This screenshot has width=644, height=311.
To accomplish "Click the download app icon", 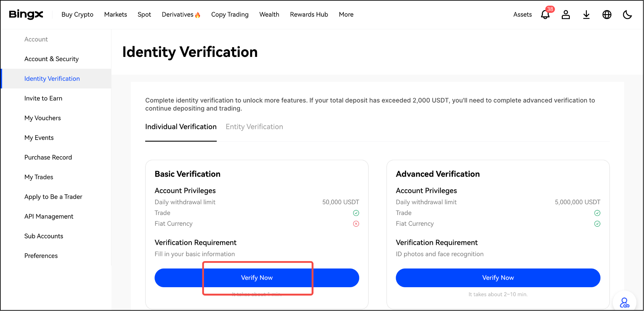I will pos(586,14).
